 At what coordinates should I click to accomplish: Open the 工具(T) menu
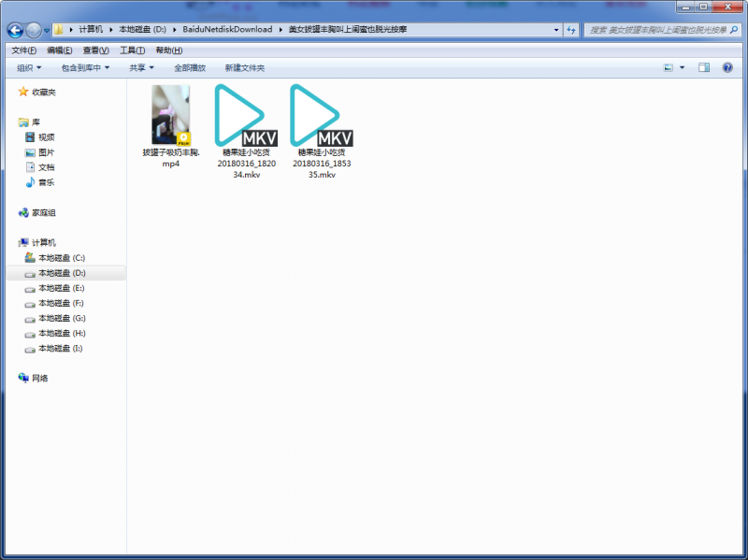[x=133, y=50]
